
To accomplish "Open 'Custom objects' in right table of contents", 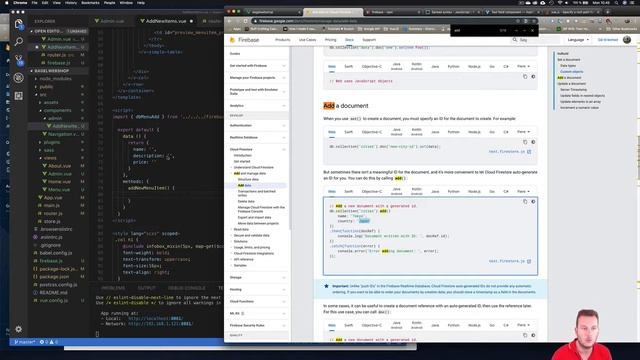I will tap(571, 72).
